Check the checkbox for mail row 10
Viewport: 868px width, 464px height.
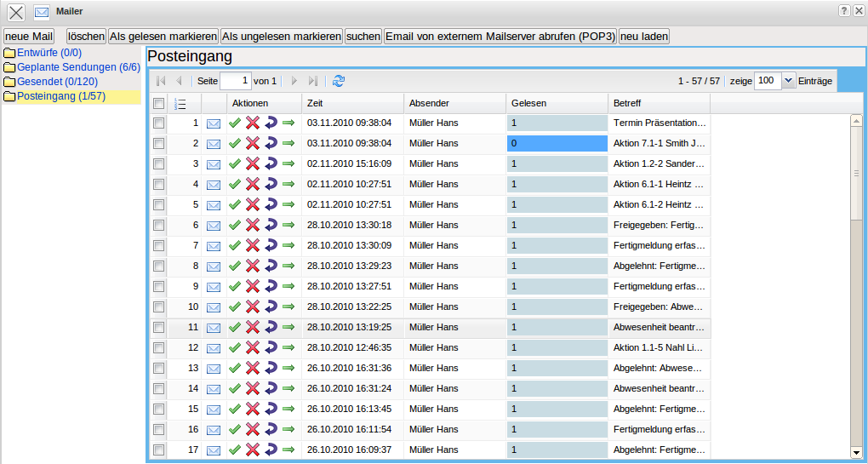158,306
